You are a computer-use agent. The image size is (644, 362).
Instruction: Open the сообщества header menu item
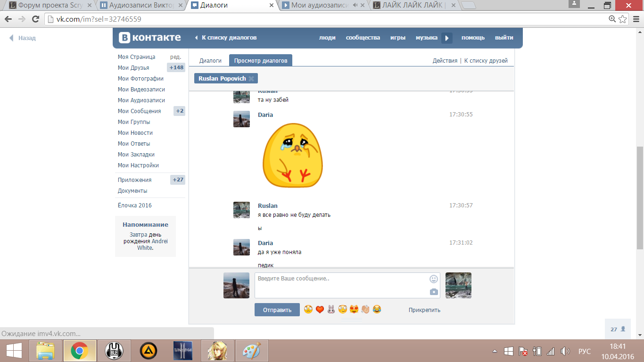point(363,38)
